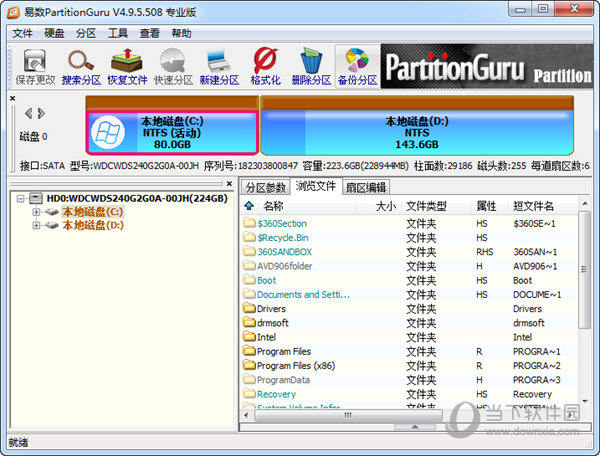Click the Save Changes (保存更改) toolbar icon
The width and height of the screenshot is (600, 456).
tap(35, 67)
